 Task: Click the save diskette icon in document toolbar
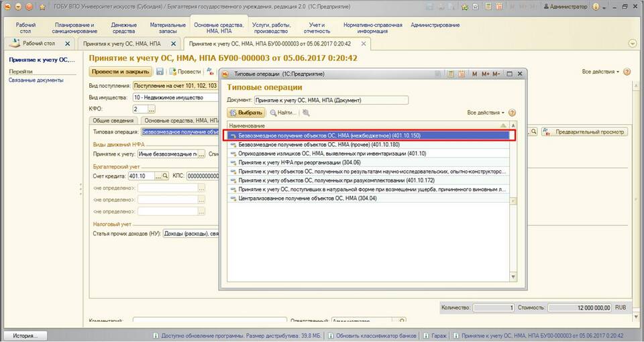pyautogui.click(x=160, y=72)
